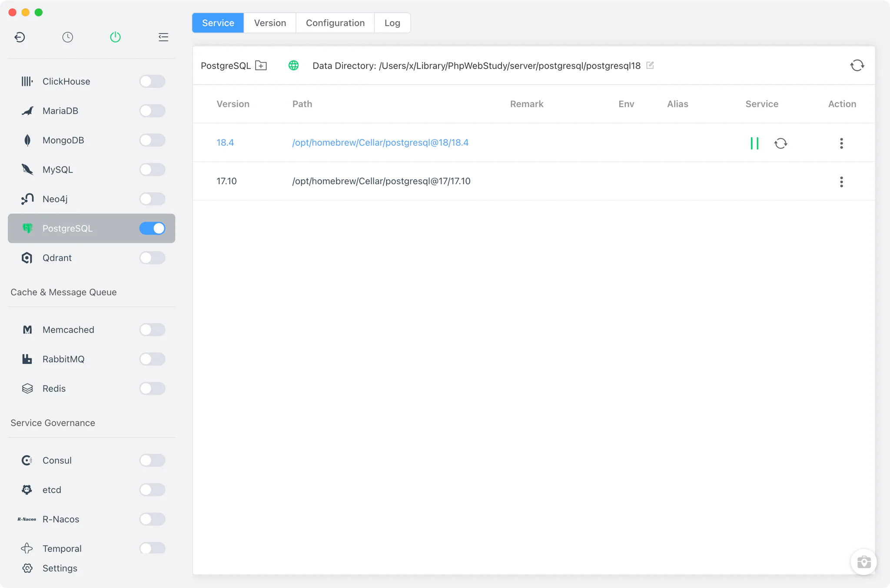This screenshot has height=588, width=890.
Task: Click the back/exit arrow icon in sidebar
Action: click(x=20, y=37)
